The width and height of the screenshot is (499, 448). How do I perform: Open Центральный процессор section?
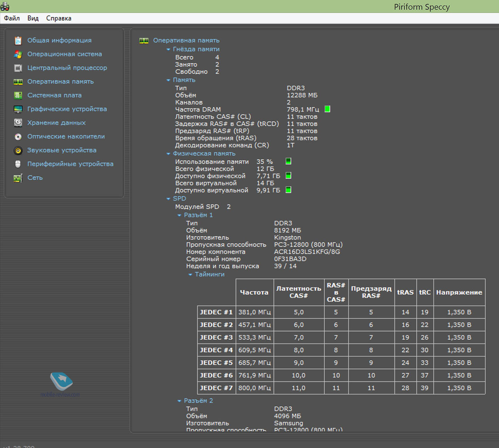[x=67, y=68]
